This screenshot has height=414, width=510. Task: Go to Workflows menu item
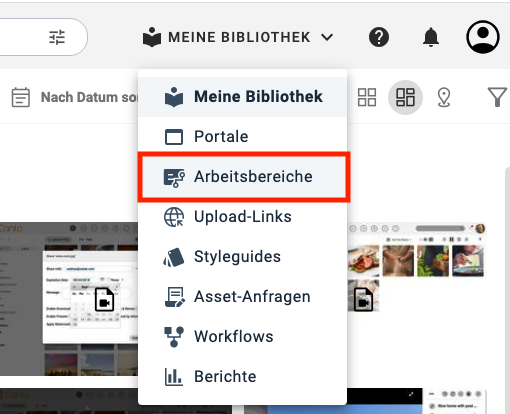(242, 337)
